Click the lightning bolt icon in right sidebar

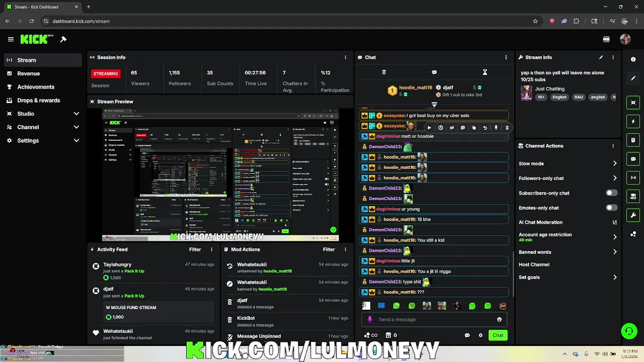click(633, 121)
